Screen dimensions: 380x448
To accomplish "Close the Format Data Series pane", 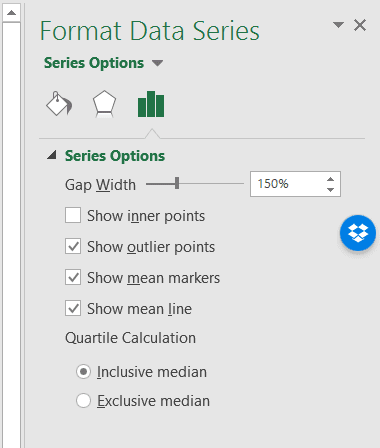I will pyautogui.click(x=360, y=25).
